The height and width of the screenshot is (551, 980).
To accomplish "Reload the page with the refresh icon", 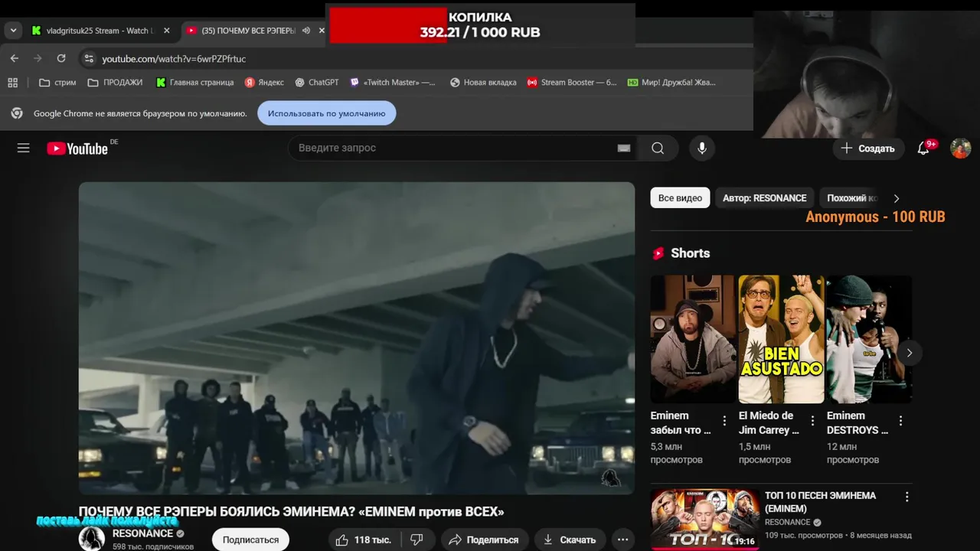I will coord(61,58).
